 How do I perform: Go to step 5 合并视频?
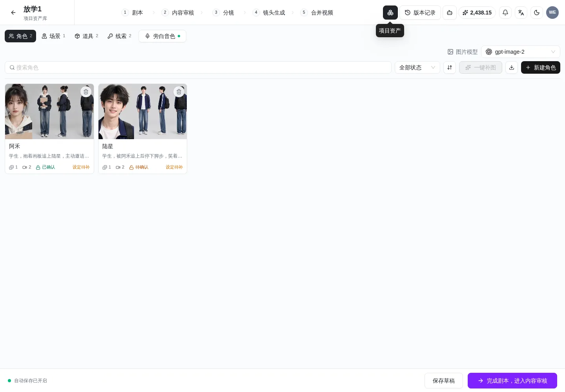[317, 13]
